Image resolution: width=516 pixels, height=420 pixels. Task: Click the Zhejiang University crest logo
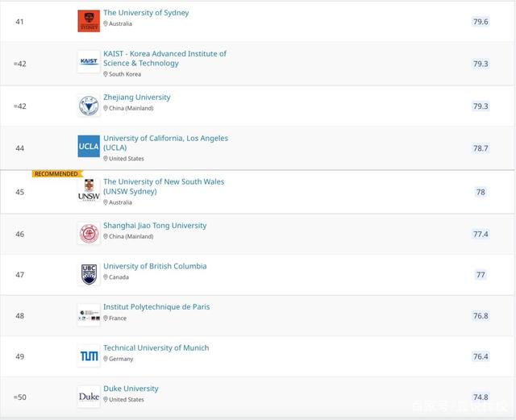click(x=89, y=106)
